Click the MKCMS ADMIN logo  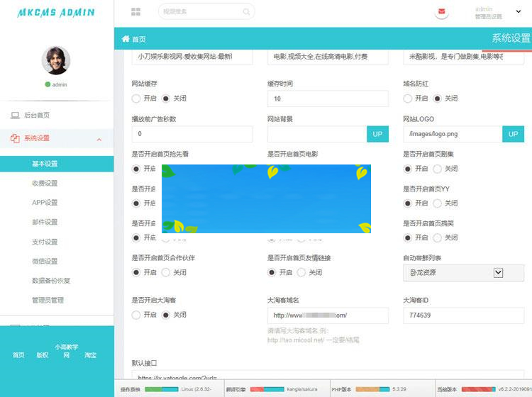tap(56, 13)
